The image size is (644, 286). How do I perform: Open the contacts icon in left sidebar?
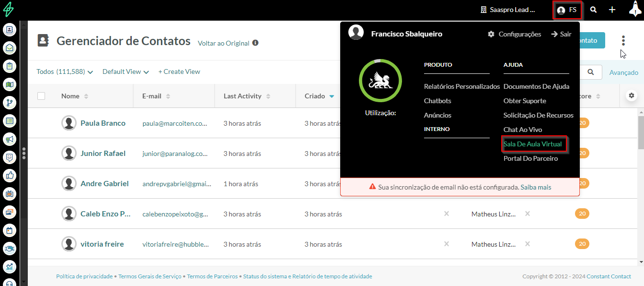(x=10, y=30)
